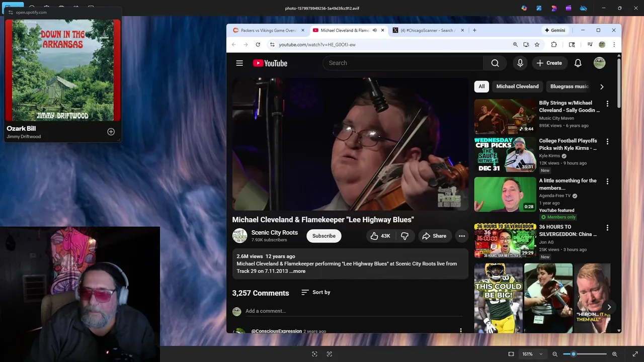The height and width of the screenshot is (362, 644).
Task: Open options for College Football Playoffs video
Action: point(607,141)
